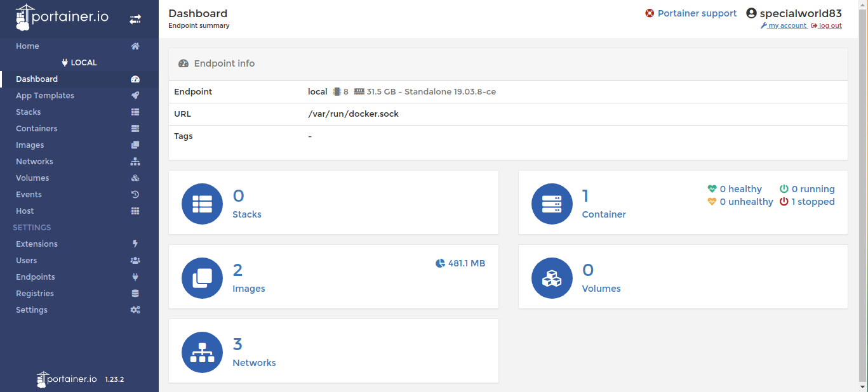Open the Images tile round icon
The height and width of the screenshot is (392, 868).
tap(202, 278)
